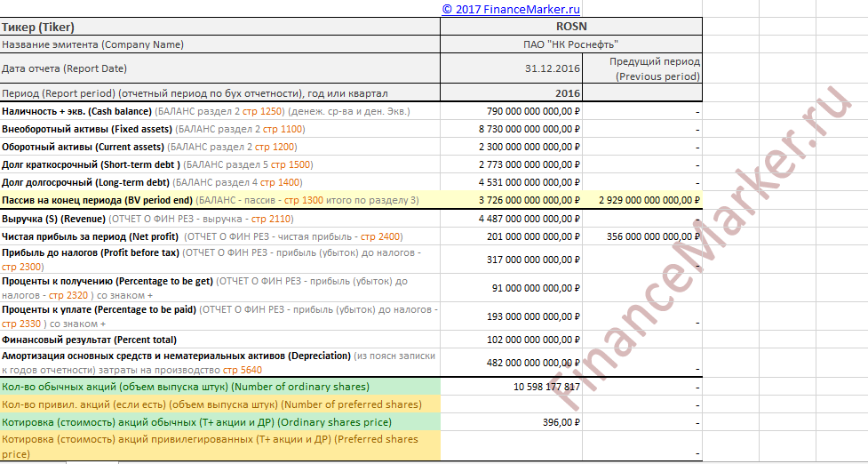The width and height of the screenshot is (868, 464).
Task: Click the empty preferred shares count input cell
Action: (512, 404)
